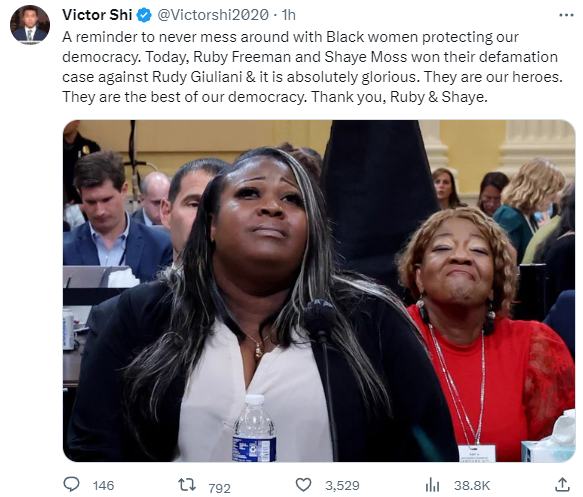
Task: Open the 1h timestamp permalink
Action: point(289,15)
